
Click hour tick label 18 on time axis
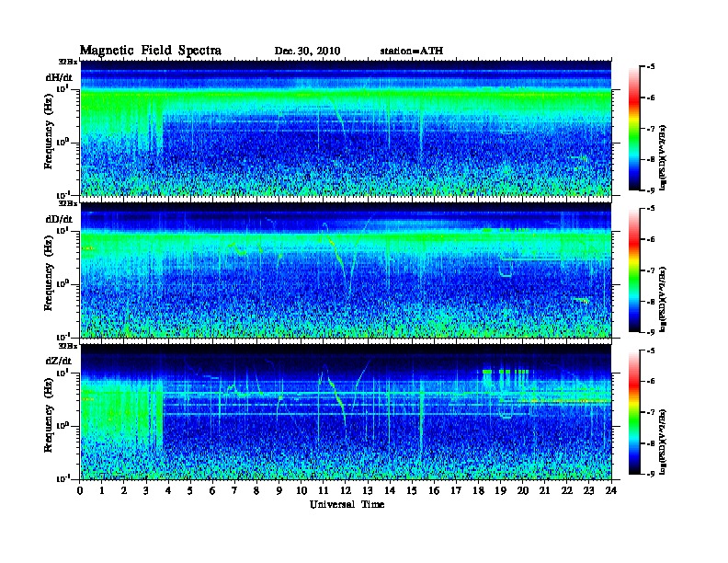point(478,490)
